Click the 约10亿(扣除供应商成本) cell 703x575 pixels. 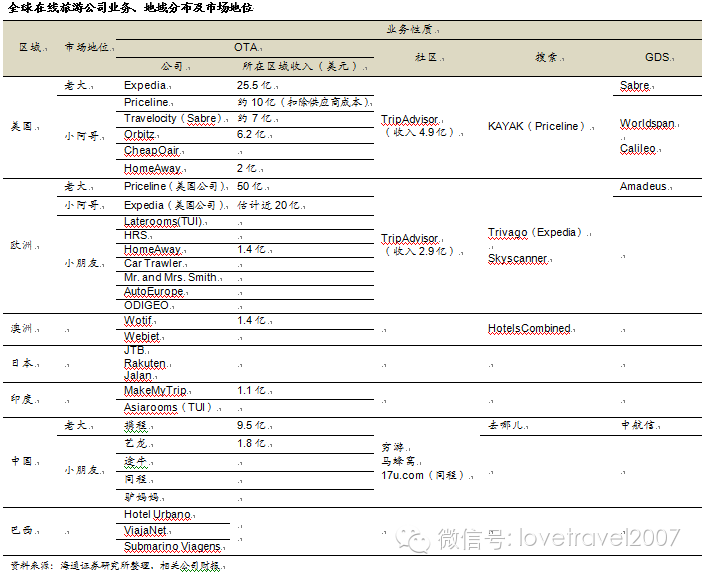[x=304, y=102]
